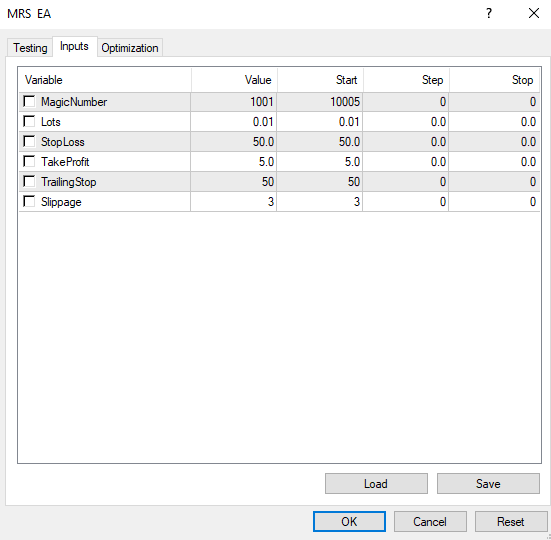Open the help question mark icon
The width and height of the screenshot is (551, 540).
coord(489,13)
